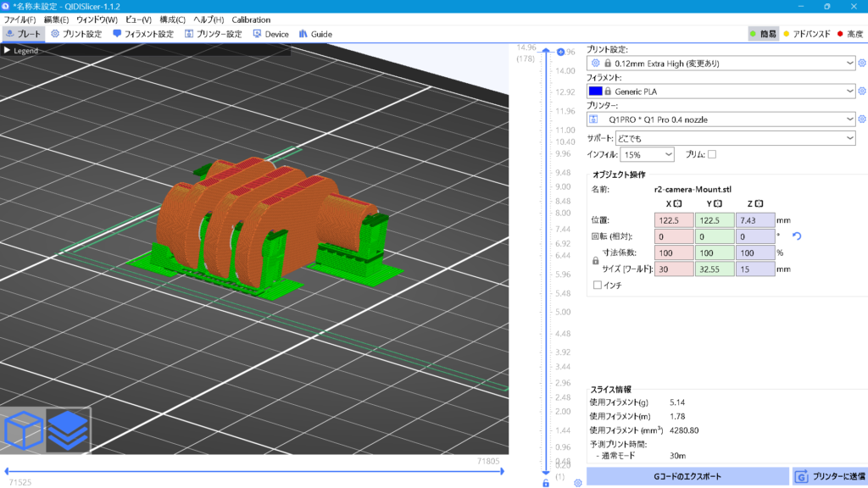Viewport: 868px width, 488px height.
Task: Switch to the Device tab
Action: [x=270, y=35]
